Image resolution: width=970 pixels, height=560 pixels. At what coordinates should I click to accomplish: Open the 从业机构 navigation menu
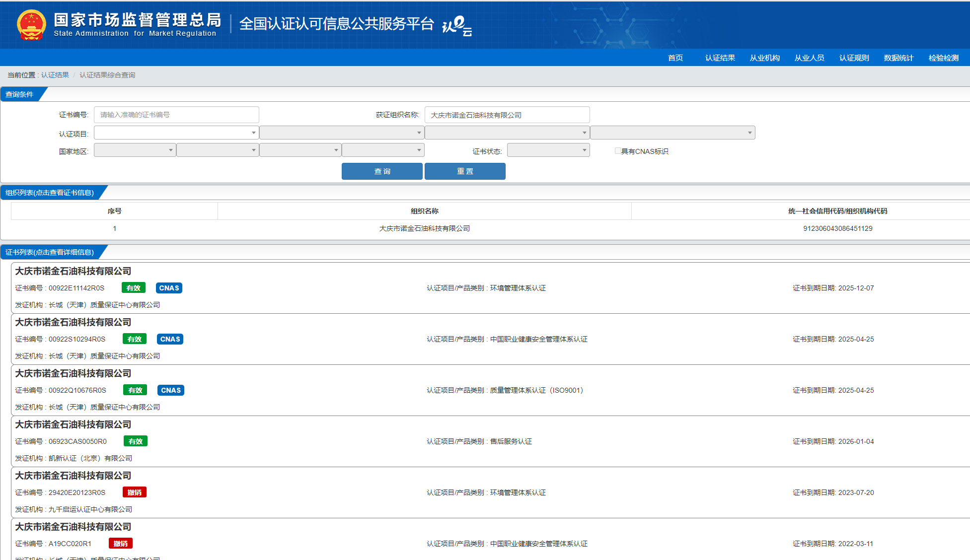(765, 58)
